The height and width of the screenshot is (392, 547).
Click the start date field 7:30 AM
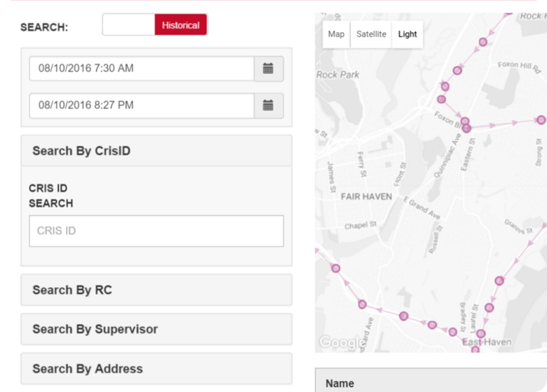pyautogui.click(x=142, y=69)
